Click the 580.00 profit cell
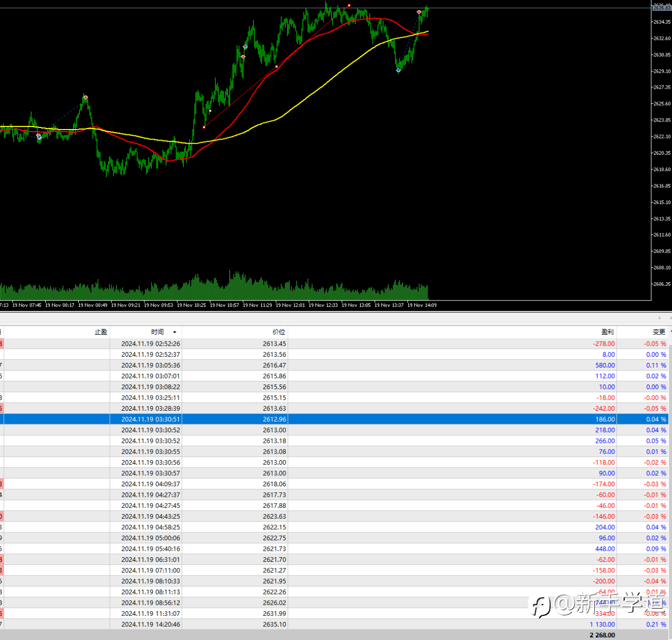 pyautogui.click(x=605, y=365)
